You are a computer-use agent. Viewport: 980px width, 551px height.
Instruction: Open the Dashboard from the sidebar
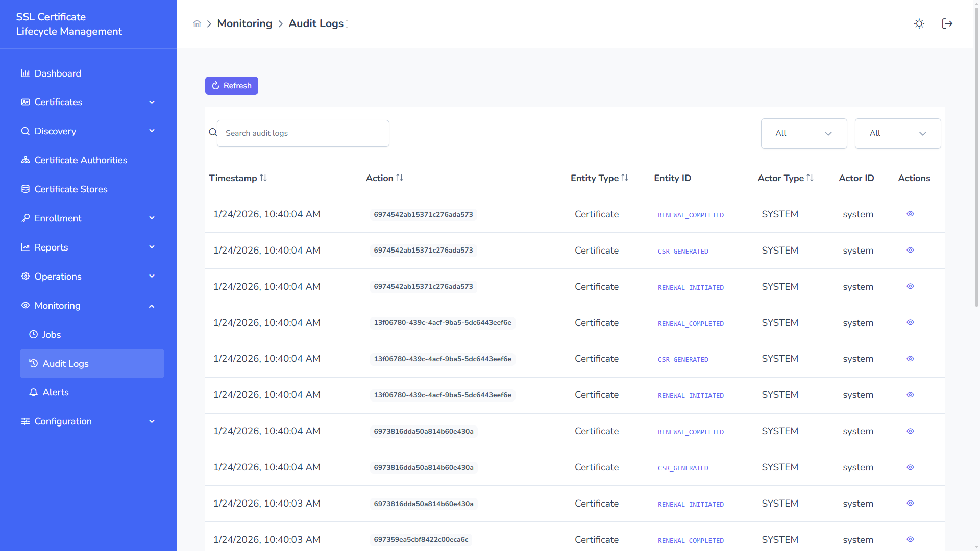coord(57,73)
